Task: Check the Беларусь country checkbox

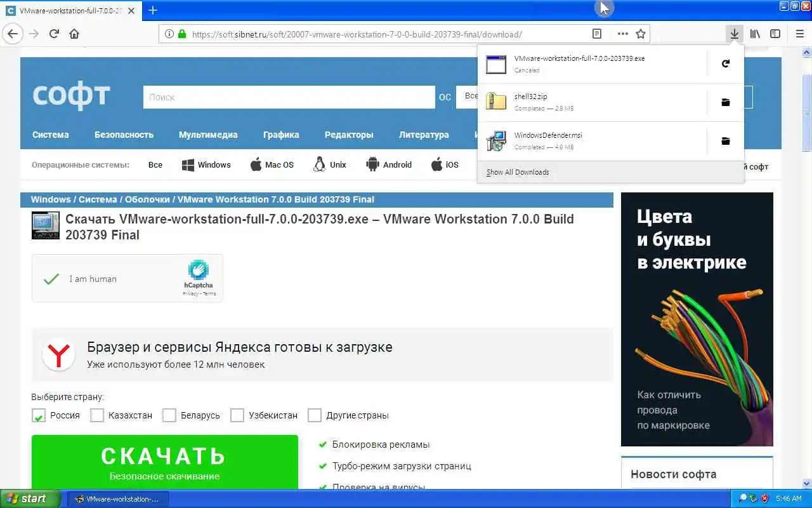Action: (169, 415)
